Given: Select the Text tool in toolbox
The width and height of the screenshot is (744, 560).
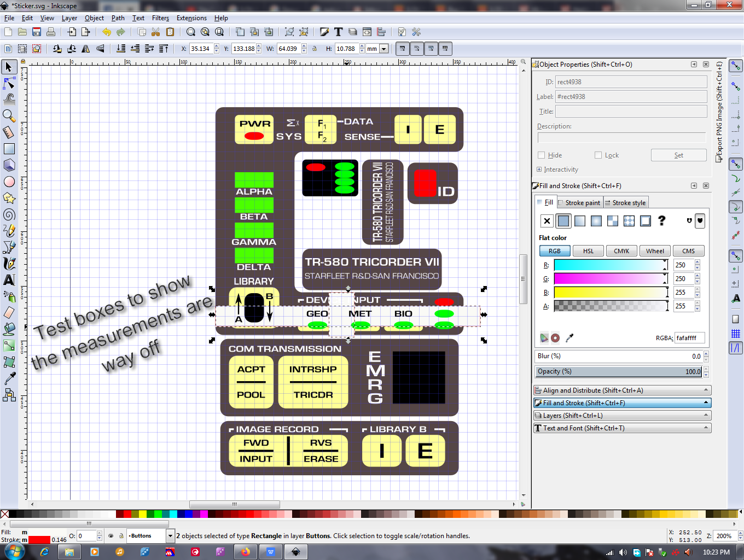Looking at the screenshot, I should point(9,280).
